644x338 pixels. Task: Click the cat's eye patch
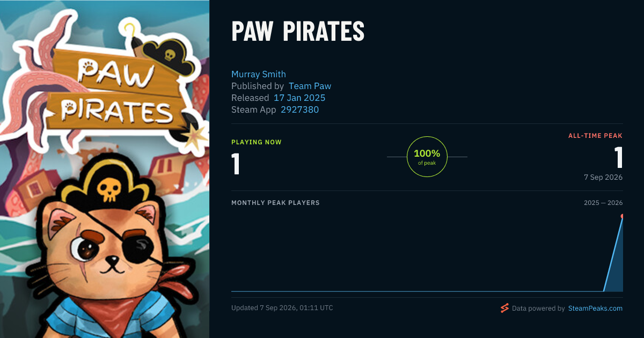pyautogui.click(x=139, y=248)
